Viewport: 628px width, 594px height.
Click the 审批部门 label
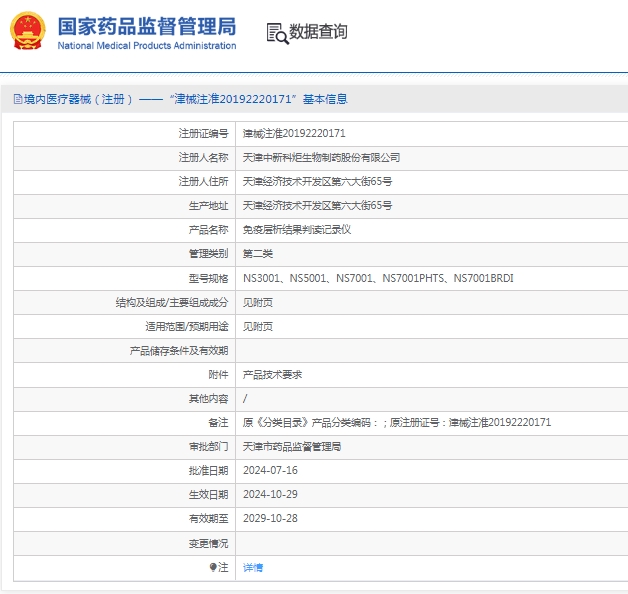208,447
